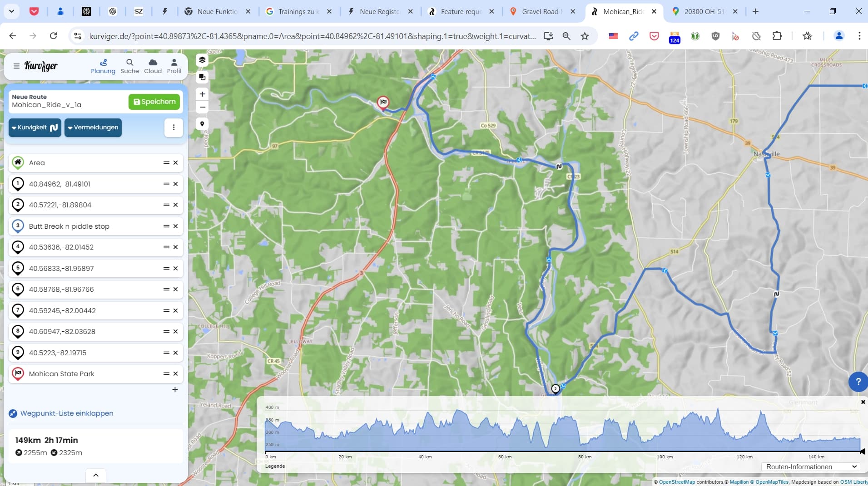Select the Planung tab
868x486 pixels.
tap(103, 66)
